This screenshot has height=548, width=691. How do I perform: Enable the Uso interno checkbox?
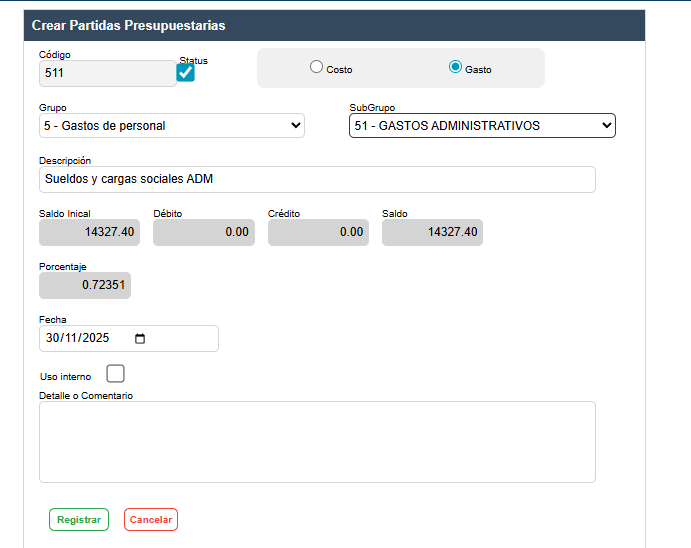[115, 374]
